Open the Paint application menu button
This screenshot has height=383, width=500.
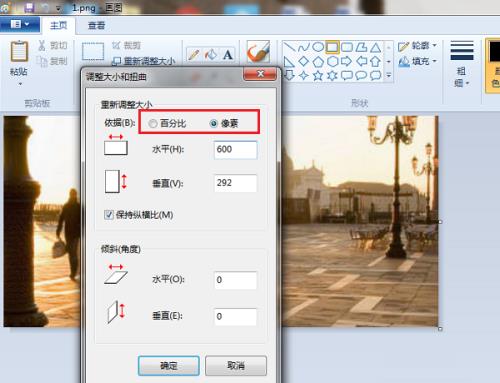tap(20, 24)
